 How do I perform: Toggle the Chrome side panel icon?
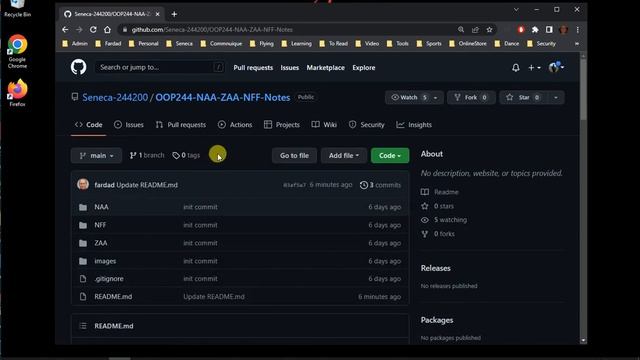(x=549, y=30)
